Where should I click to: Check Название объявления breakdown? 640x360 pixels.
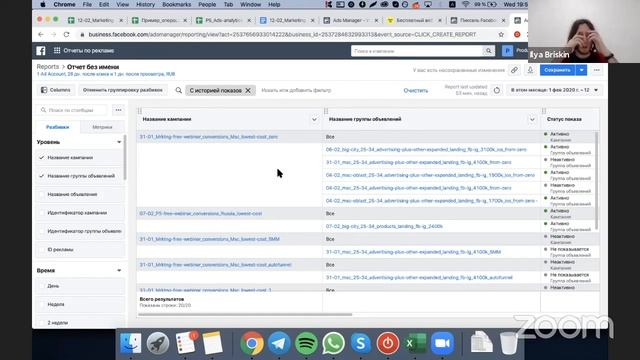pyautogui.click(x=42, y=194)
